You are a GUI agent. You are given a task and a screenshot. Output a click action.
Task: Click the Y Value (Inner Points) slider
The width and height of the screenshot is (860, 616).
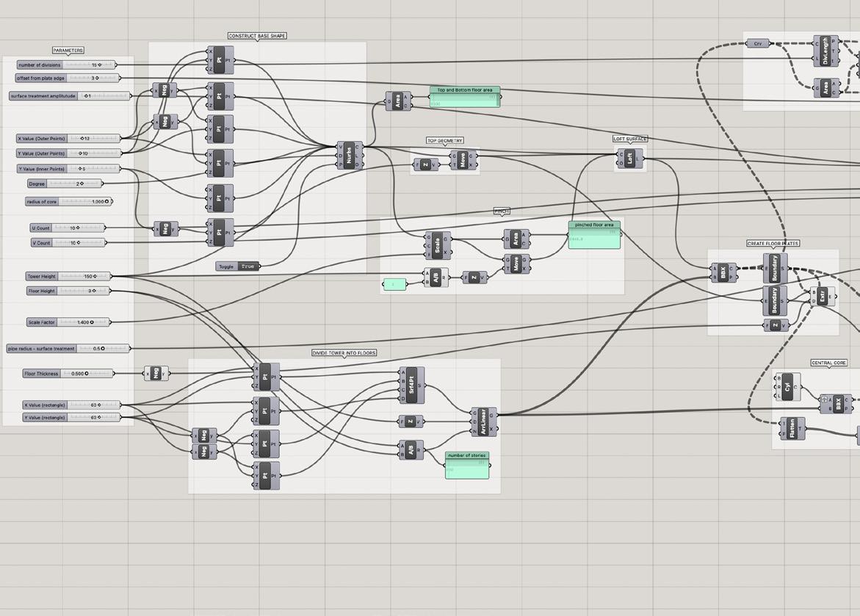coord(68,169)
